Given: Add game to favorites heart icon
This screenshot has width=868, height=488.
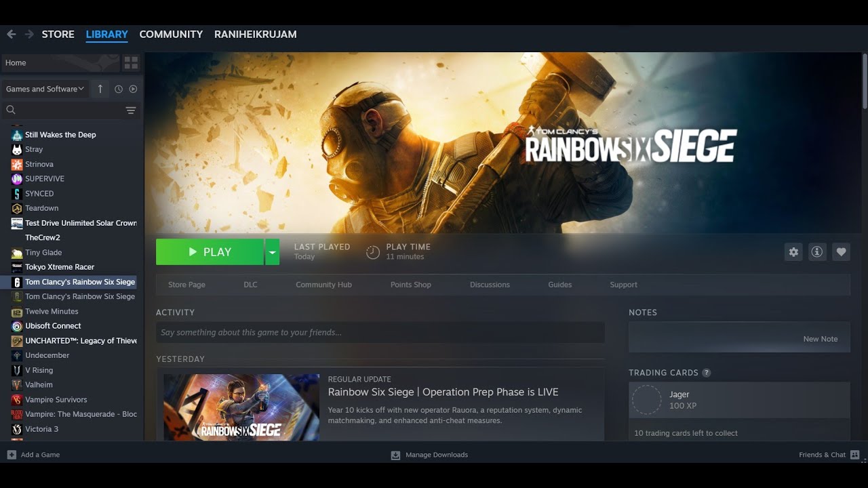Looking at the screenshot, I should (x=841, y=252).
